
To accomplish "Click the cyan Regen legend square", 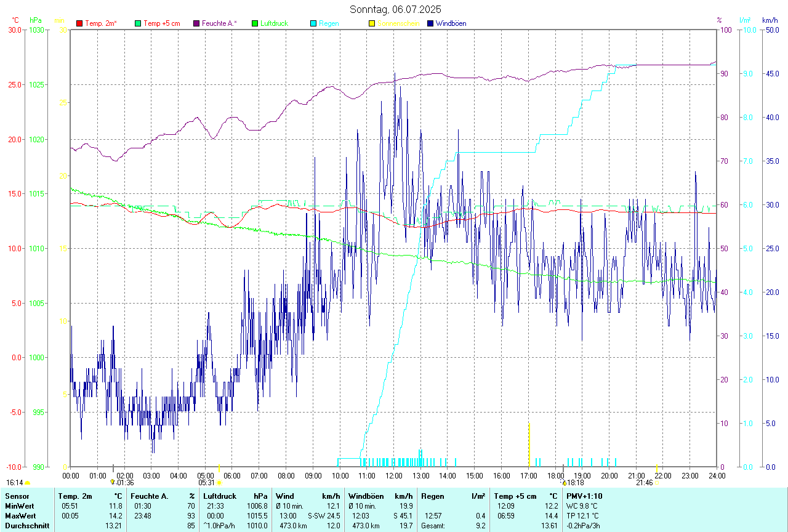I will (x=313, y=23).
